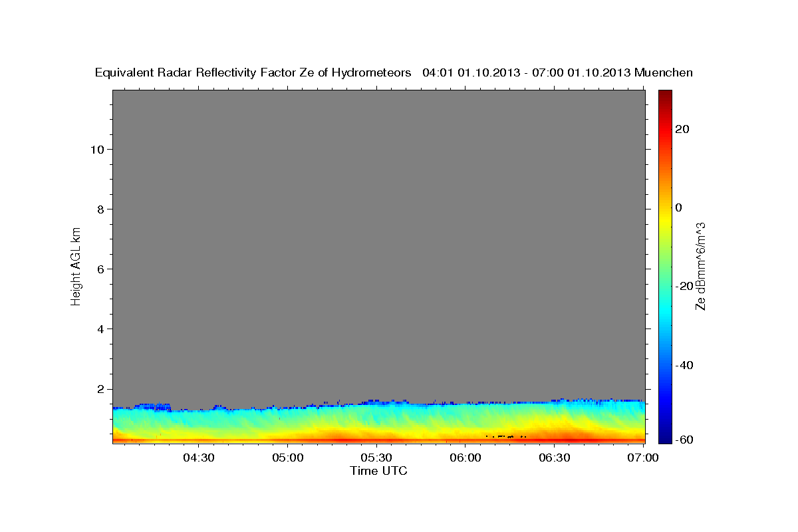
Task: Click the 'Time UTC' axis label
Action: click(378, 471)
